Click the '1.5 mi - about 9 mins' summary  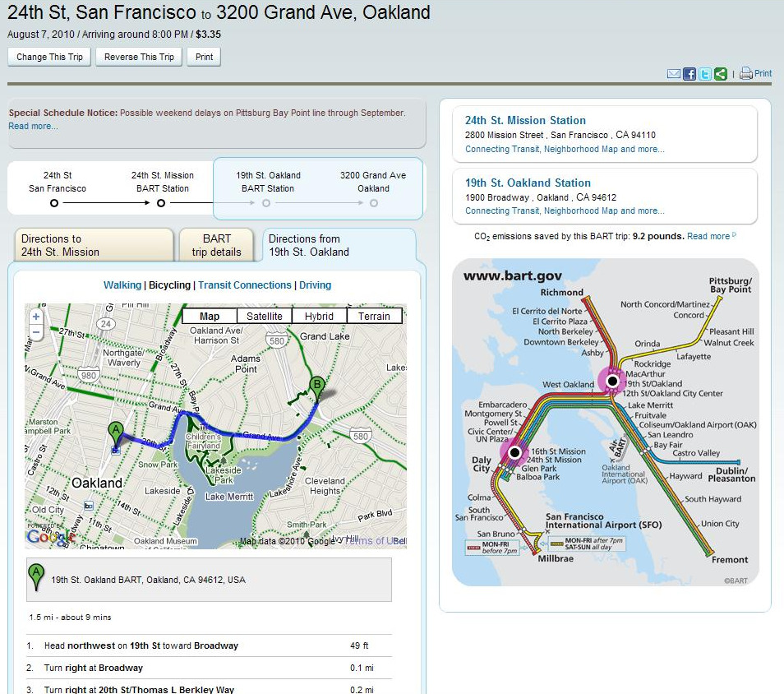point(70,618)
